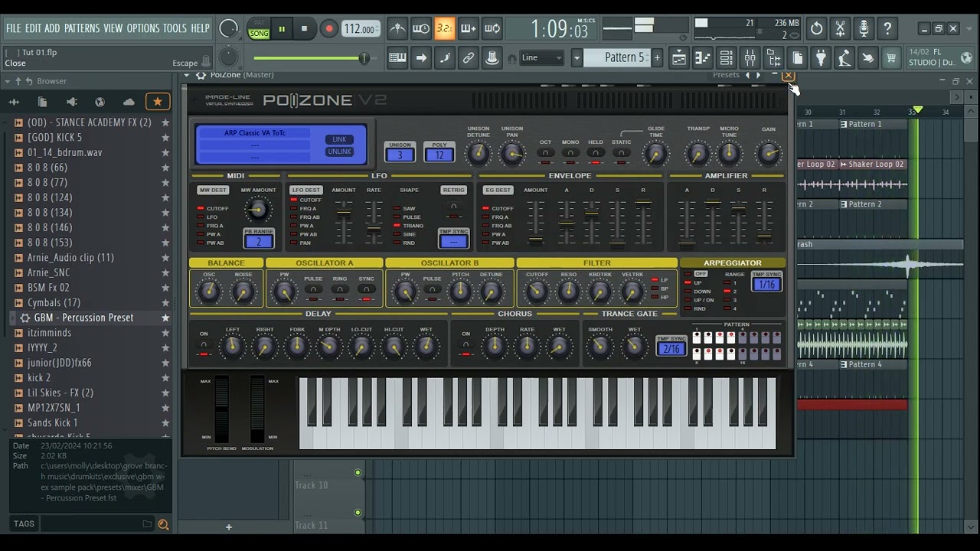Click the UNLINK button in PoiZone
The height and width of the screenshot is (551, 980).
pos(339,152)
